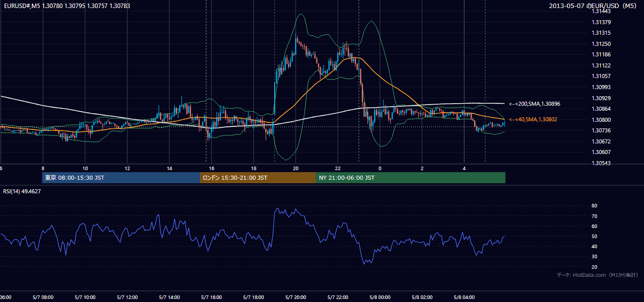Click the RSI axis level 50
This screenshot has height=302, width=644.
pyautogui.click(x=595, y=237)
